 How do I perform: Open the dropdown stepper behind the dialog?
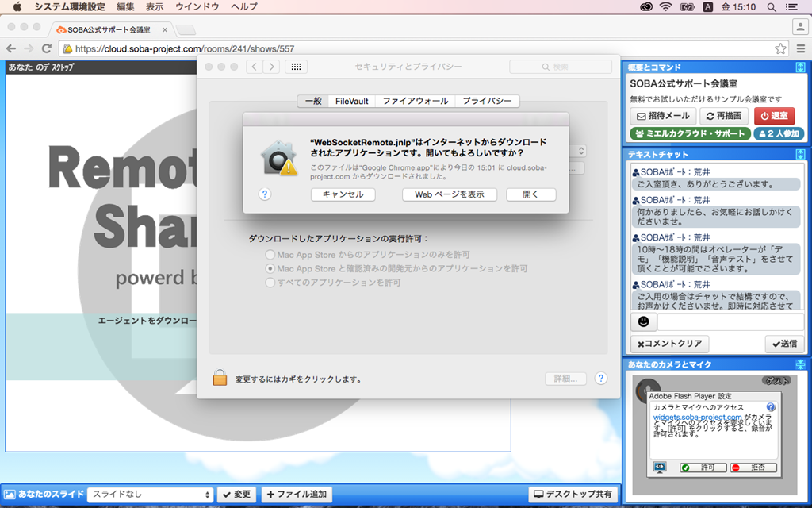coord(581,151)
